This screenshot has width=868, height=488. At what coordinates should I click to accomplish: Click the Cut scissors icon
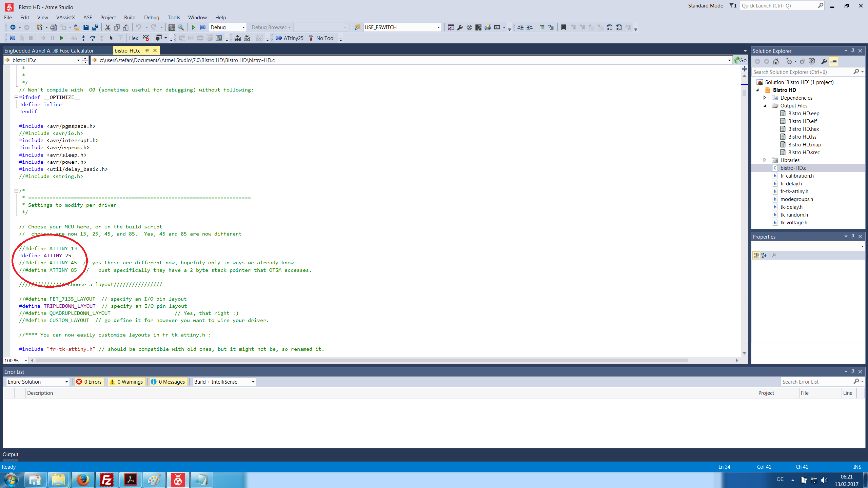[107, 27]
